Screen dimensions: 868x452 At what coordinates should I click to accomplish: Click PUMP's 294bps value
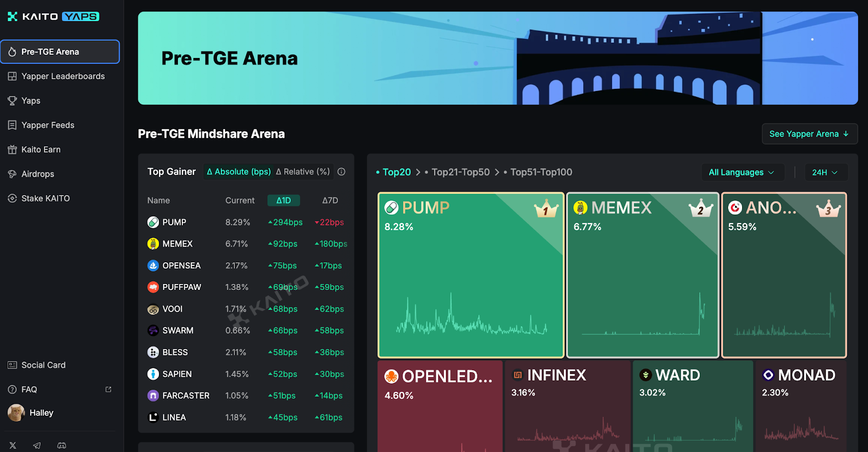(x=285, y=222)
